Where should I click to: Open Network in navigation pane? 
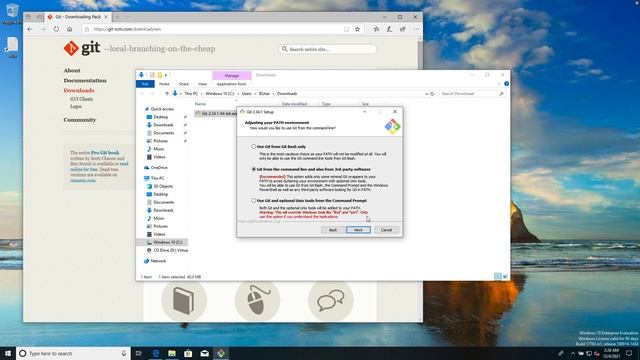point(158,261)
